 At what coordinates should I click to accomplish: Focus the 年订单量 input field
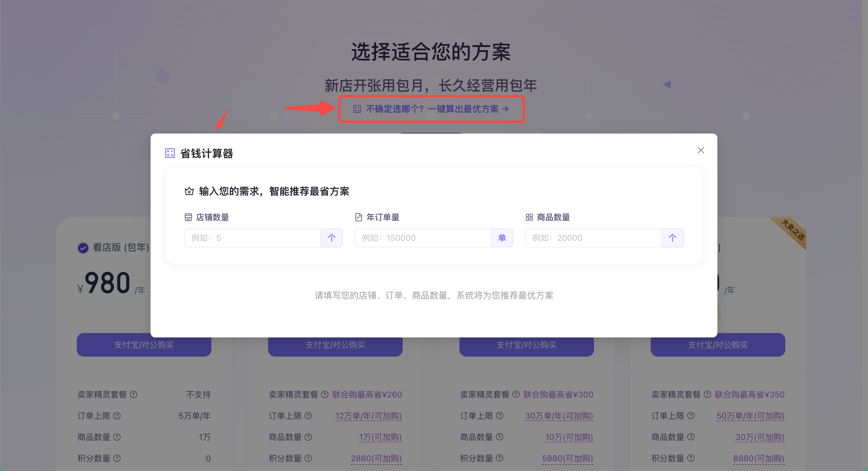pos(423,238)
